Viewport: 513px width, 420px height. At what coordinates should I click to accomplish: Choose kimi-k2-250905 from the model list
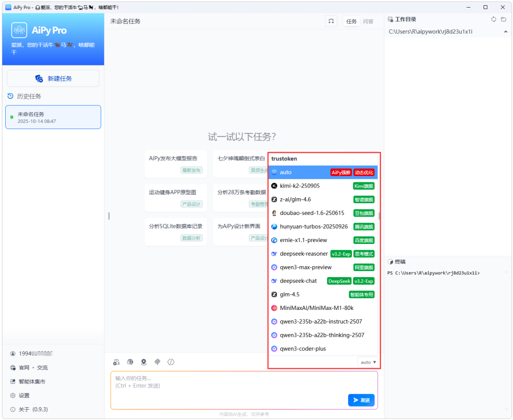point(323,186)
